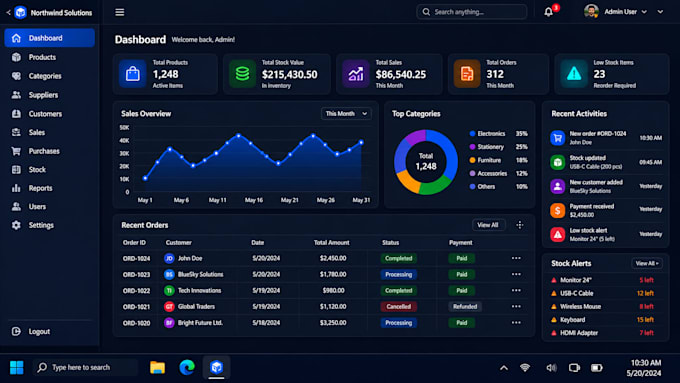Click the Total Sales chart icon
This screenshot has height=383, width=680.
(x=356, y=74)
